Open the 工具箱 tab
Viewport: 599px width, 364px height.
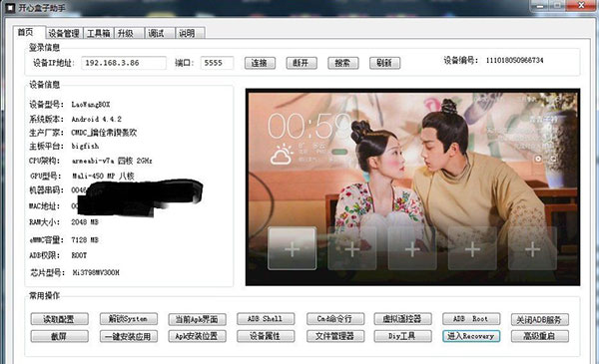(x=98, y=34)
